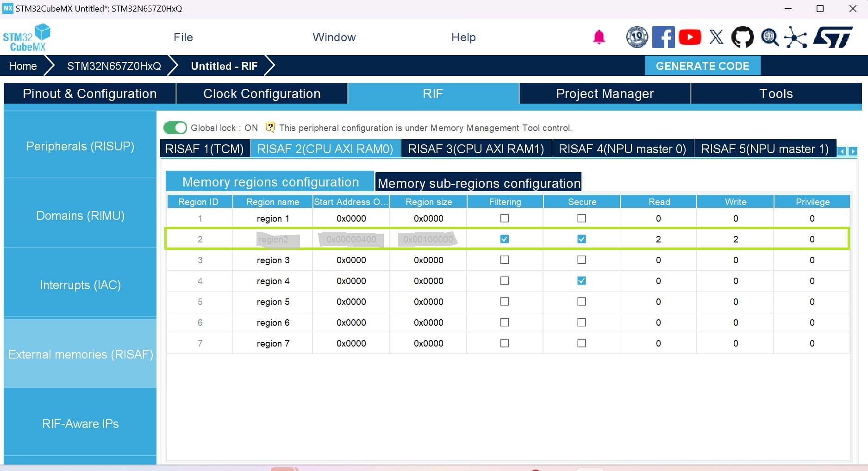Select the RIF main tab
The width and height of the screenshot is (868, 471).
[433, 93]
